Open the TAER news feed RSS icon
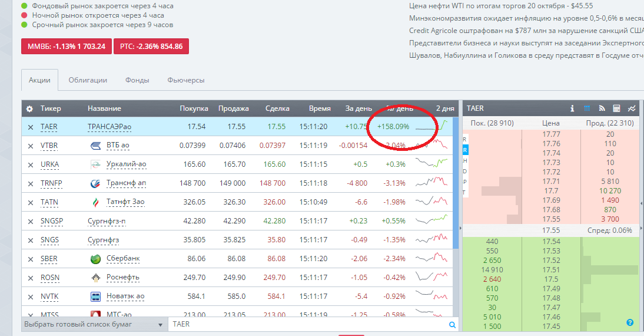The height and width of the screenshot is (336, 644). click(602, 108)
